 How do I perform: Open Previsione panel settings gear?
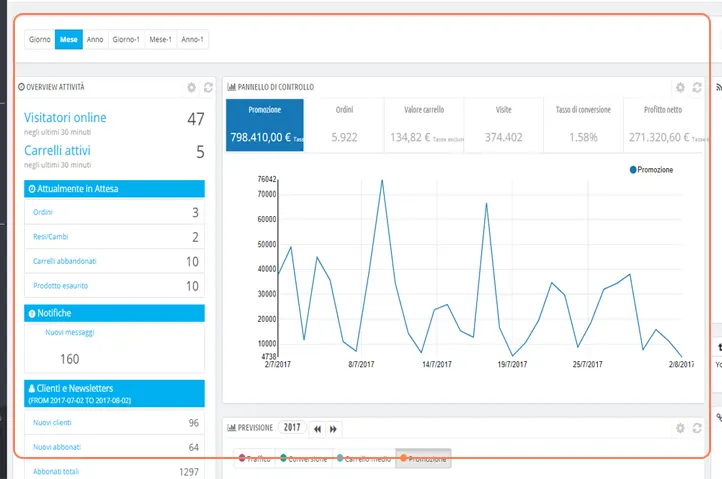click(x=680, y=428)
